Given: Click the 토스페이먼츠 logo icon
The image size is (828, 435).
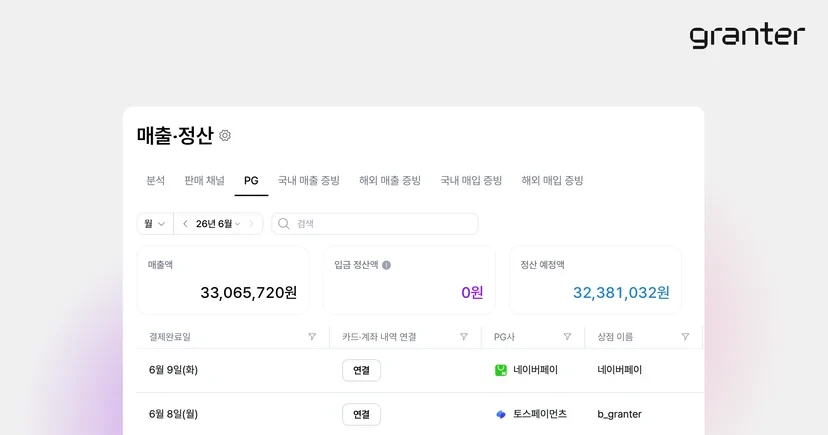Looking at the screenshot, I should pyautogui.click(x=501, y=414).
